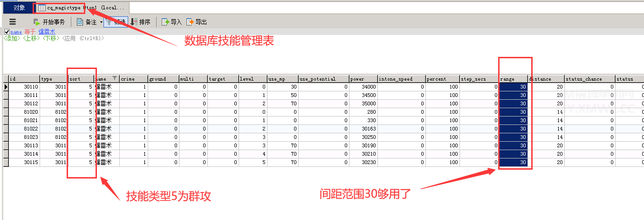Screen dimensions: 644x220
Task: Click the filter funnel in name column header
Action: [x=115, y=79]
